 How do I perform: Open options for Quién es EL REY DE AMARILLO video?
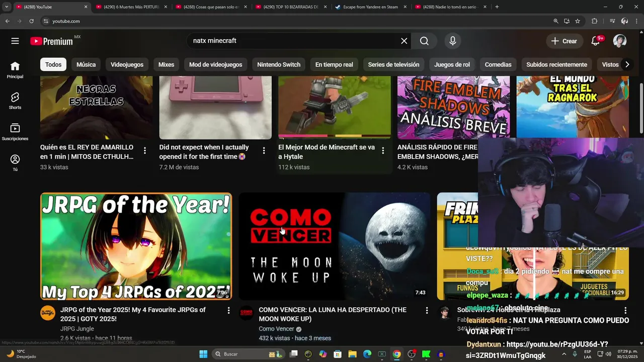[145, 150]
